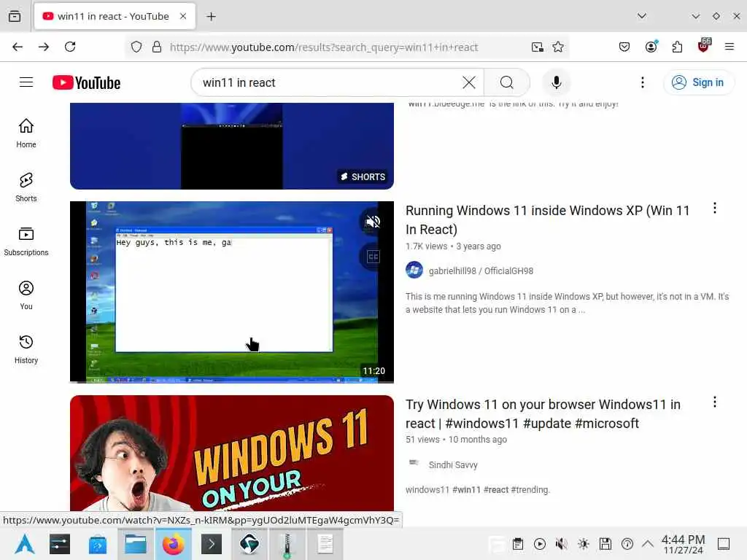Click the media player tray icon
Viewport: 747px width, 560px height.
[x=540, y=544]
